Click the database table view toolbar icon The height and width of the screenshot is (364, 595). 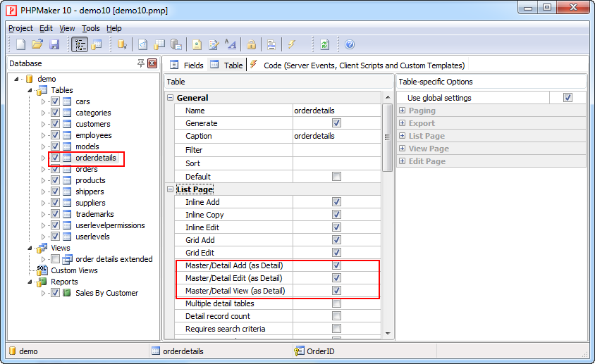[97, 45]
